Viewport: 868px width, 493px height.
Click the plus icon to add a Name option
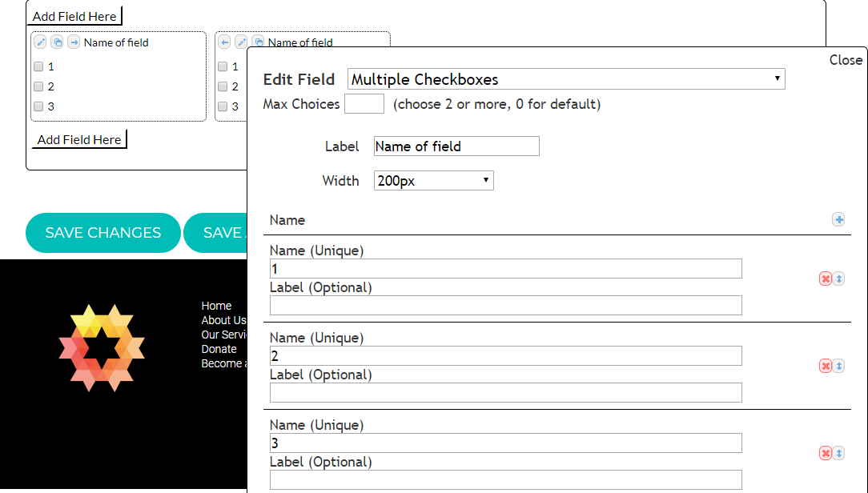[x=838, y=219]
